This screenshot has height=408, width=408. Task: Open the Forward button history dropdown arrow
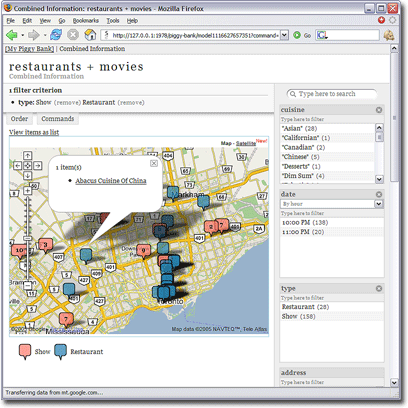45,35
